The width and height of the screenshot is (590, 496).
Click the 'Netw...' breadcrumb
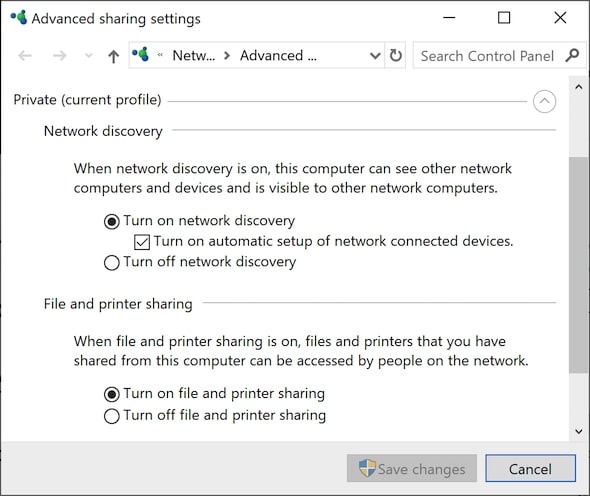tap(194, 55)
